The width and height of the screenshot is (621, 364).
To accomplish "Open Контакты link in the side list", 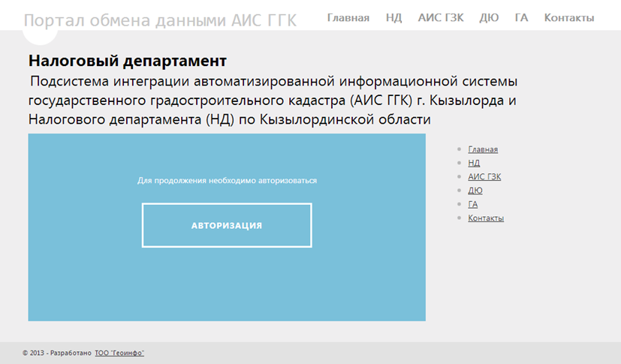I will [x=485, y=218].
